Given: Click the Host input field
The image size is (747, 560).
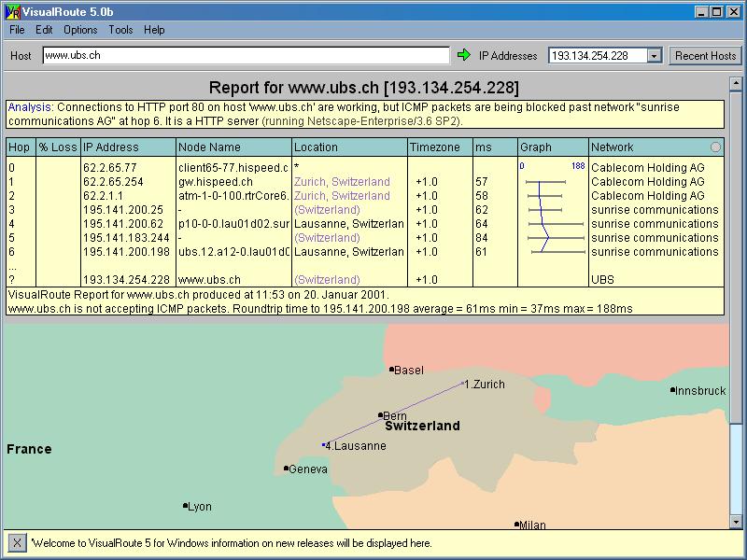Looking at the screenshot, I should pos(246,55).
